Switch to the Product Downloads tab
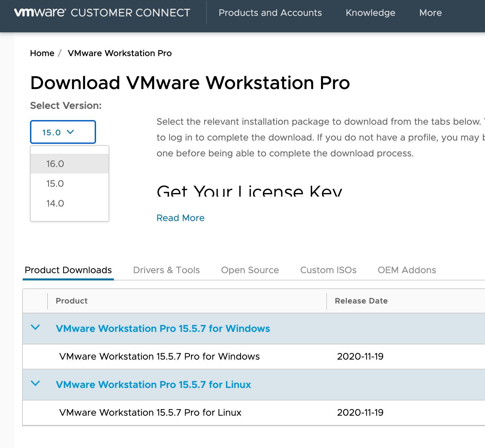This screenshot has width=485, height=448. click(68, 270)
